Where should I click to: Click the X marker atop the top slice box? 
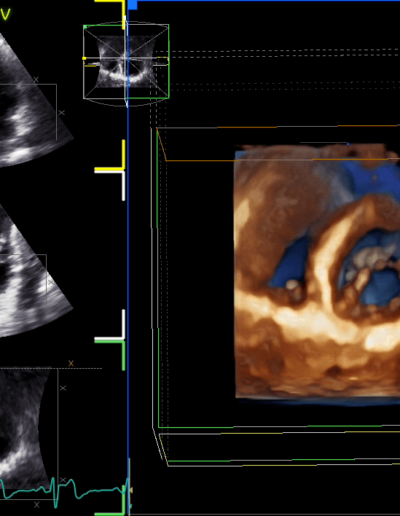36,80
